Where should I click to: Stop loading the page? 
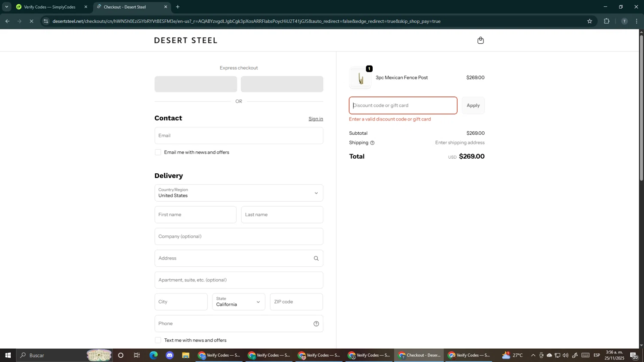click(31, 21)
